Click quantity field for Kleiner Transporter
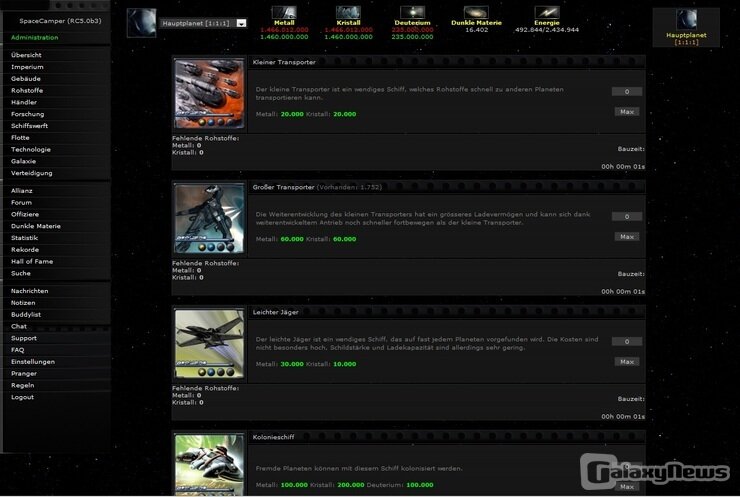The width and height of the screenshot is (740, 497). [x=627, y=92]
